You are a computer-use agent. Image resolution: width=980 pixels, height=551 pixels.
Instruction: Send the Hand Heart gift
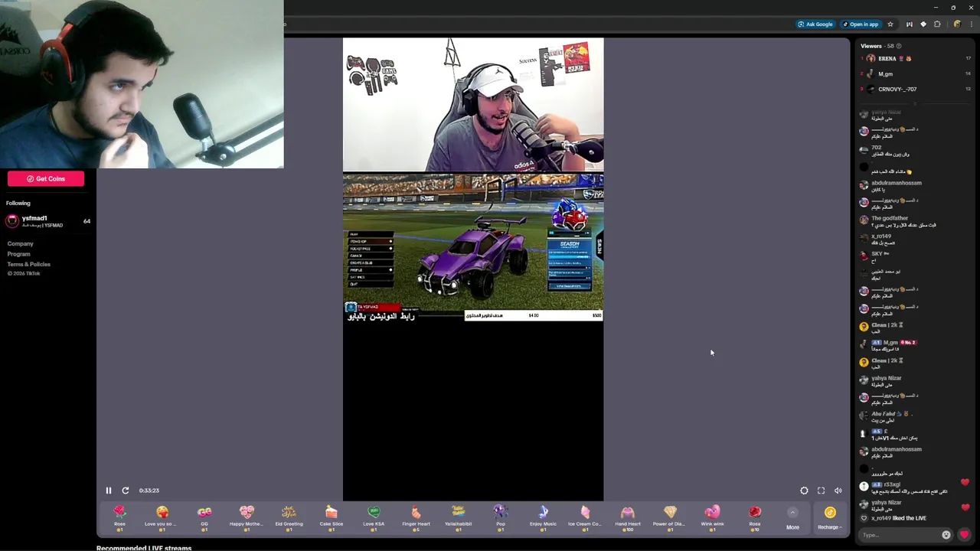628,517
